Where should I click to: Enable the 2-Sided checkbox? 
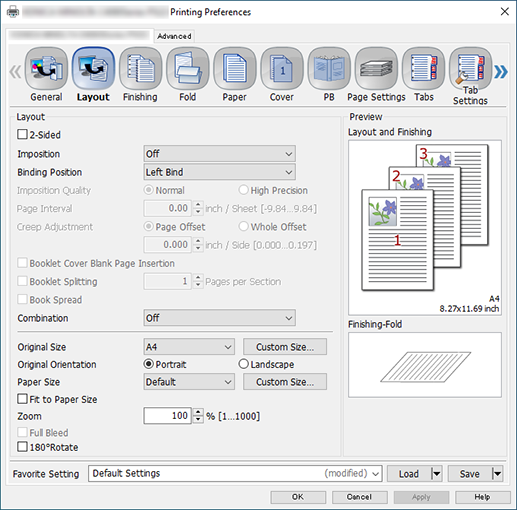[22, 134]
